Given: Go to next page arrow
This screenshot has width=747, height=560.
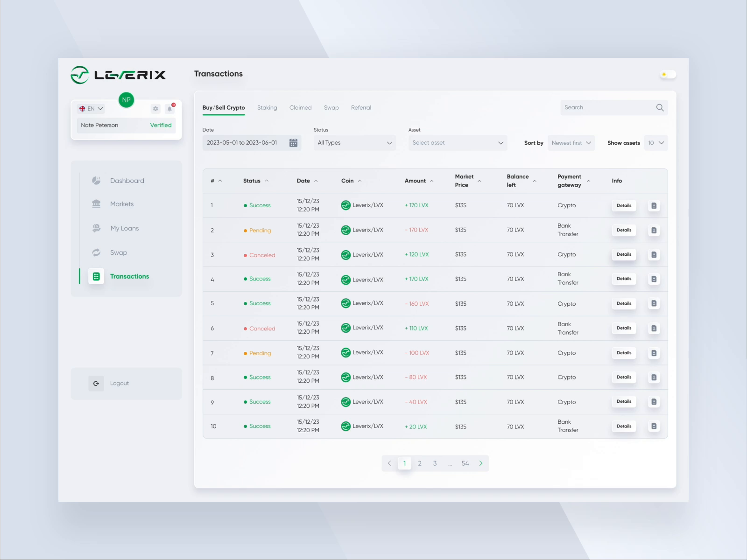Looking at the screenshot, I should pos(480,463).
